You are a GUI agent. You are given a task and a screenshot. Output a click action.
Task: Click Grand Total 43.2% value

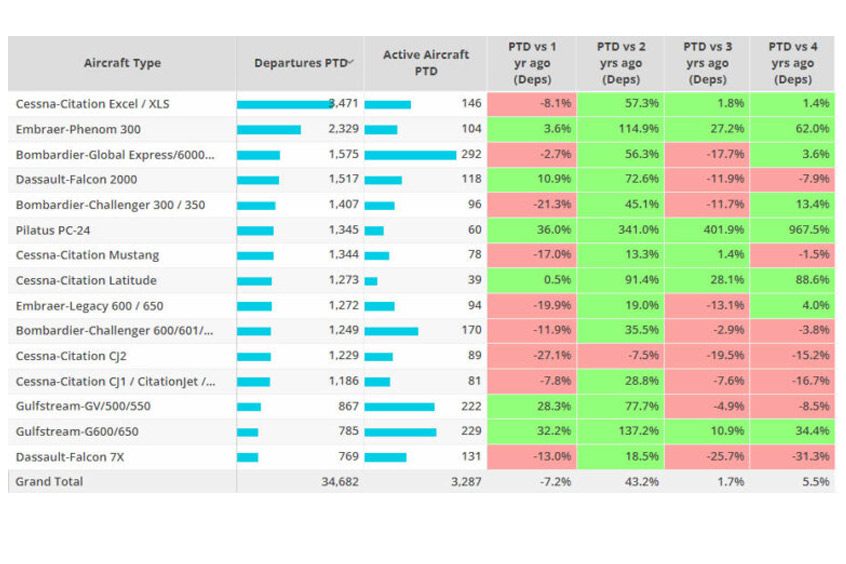(642, 481)
